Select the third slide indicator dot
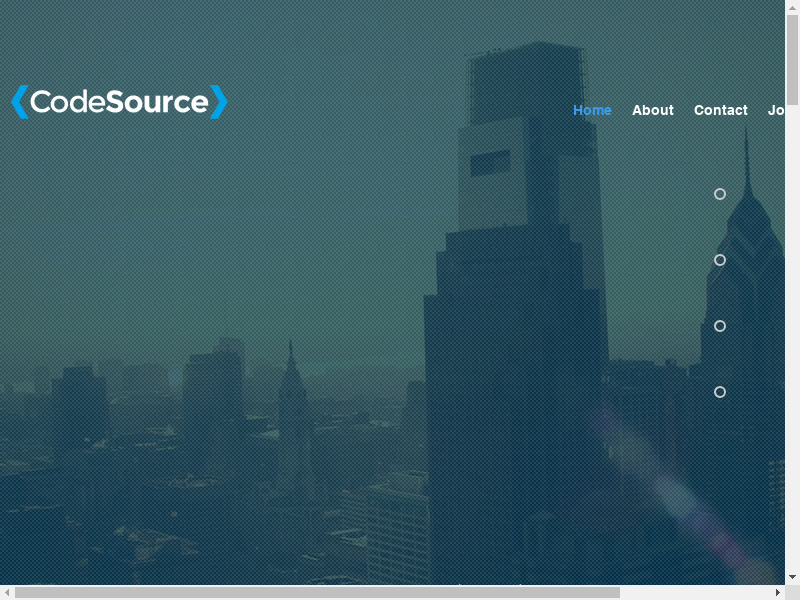Screen dimensions: 800x600 pos(720,326)
